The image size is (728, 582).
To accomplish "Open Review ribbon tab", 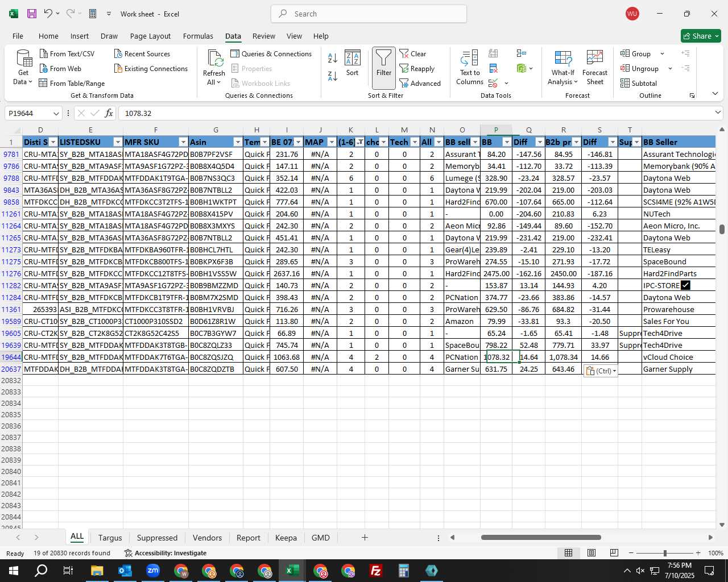I will 264,36.
